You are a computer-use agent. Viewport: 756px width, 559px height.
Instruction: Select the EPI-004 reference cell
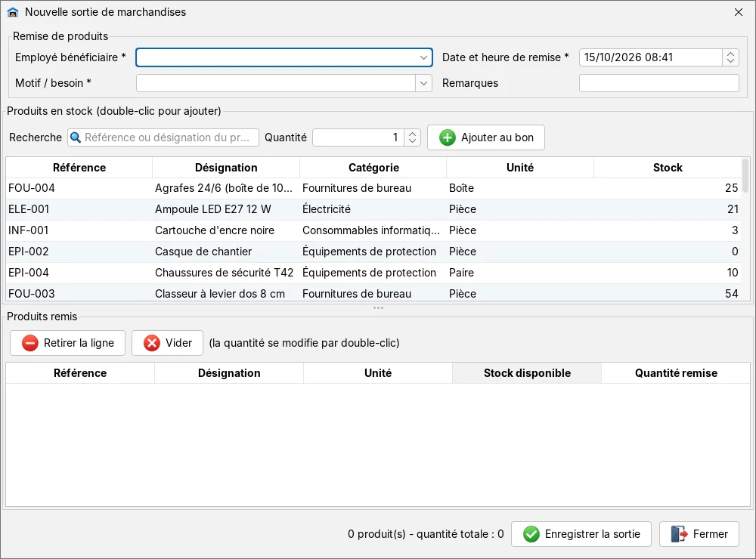pos(79,273)
